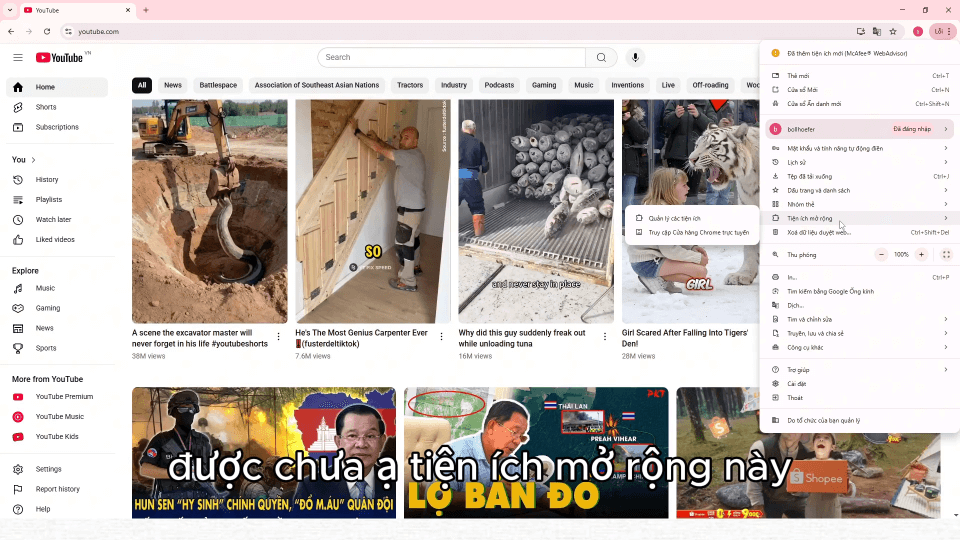Click the search magnifier button

click(601, 58)
